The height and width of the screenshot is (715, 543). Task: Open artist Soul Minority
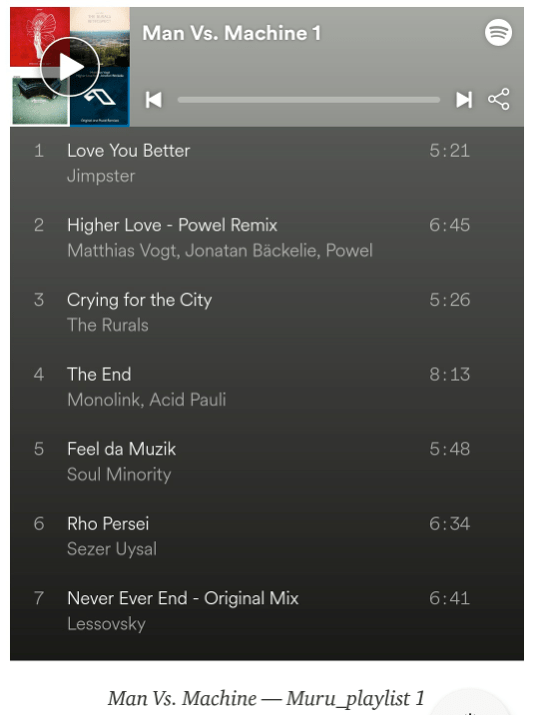(119, 475)
